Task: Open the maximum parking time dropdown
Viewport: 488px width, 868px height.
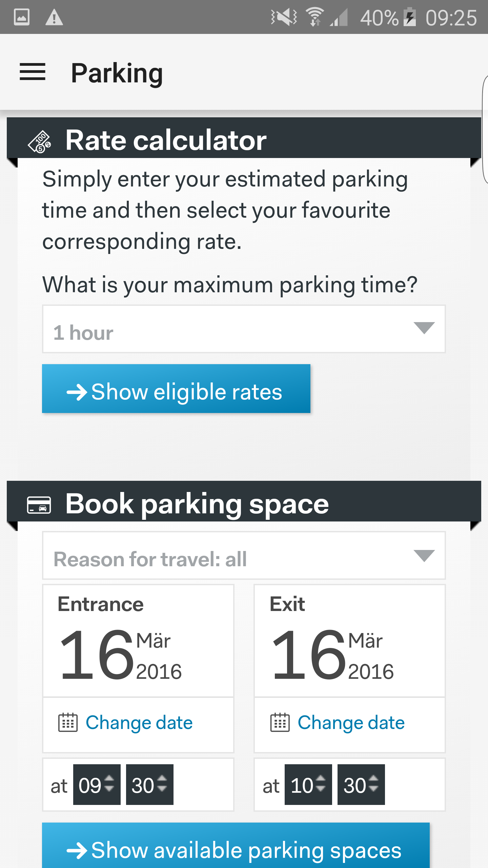Action: click(243, 329)
